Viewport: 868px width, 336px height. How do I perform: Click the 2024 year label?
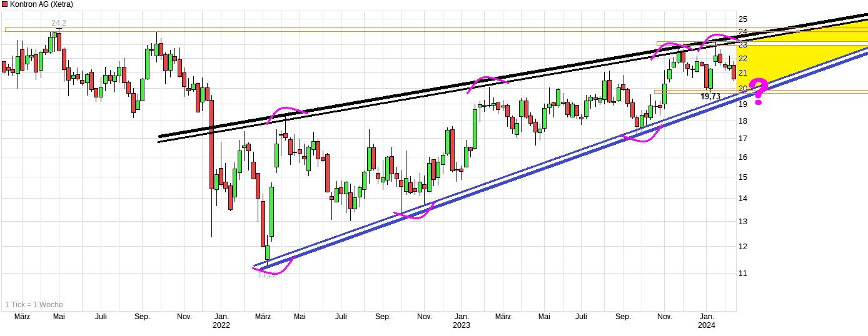click(707, 325)
